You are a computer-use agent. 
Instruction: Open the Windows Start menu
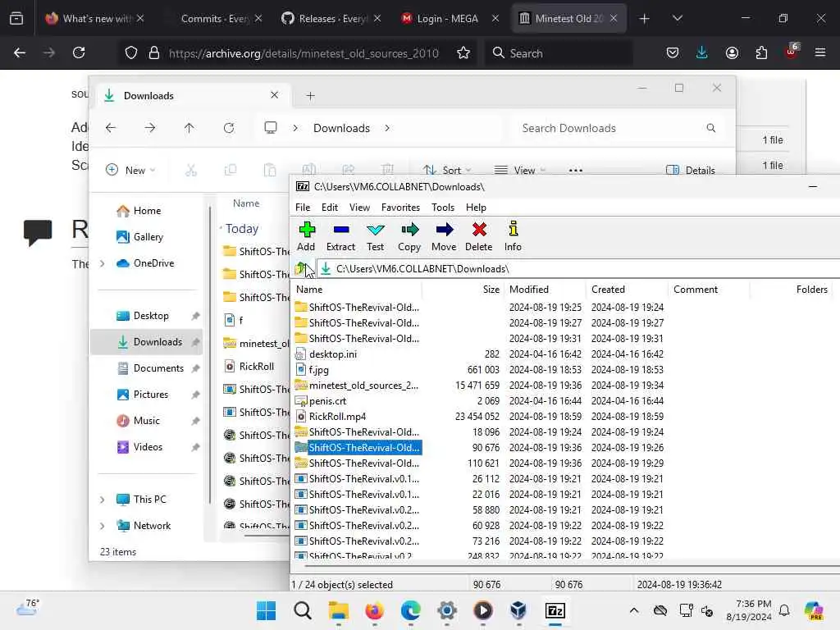coord(267,610)
